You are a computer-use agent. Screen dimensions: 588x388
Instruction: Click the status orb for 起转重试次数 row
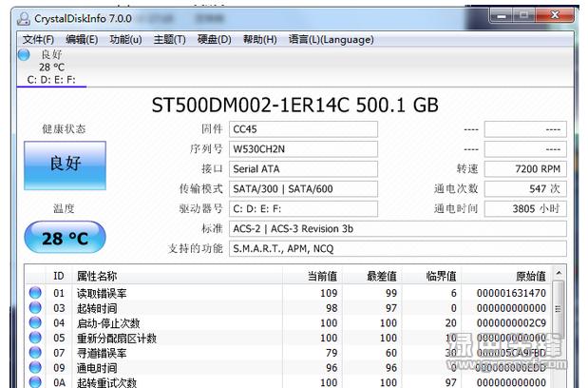[35, 382]
